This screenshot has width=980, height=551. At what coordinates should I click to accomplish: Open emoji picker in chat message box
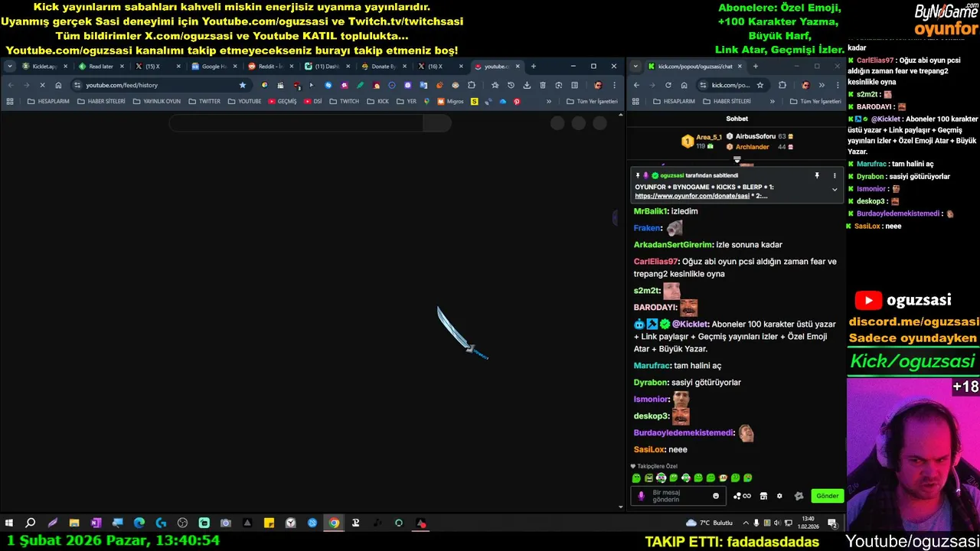click(x=716, y=496)
